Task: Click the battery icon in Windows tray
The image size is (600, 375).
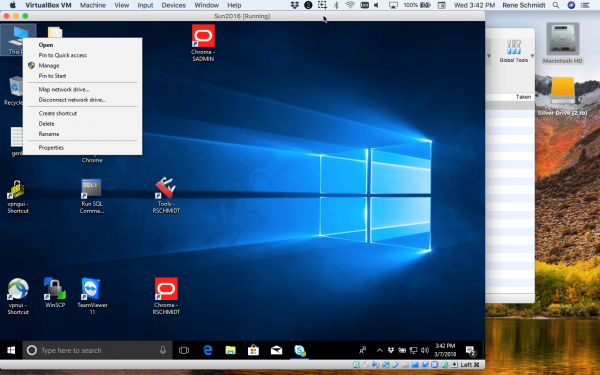Action: click(402, 350)
